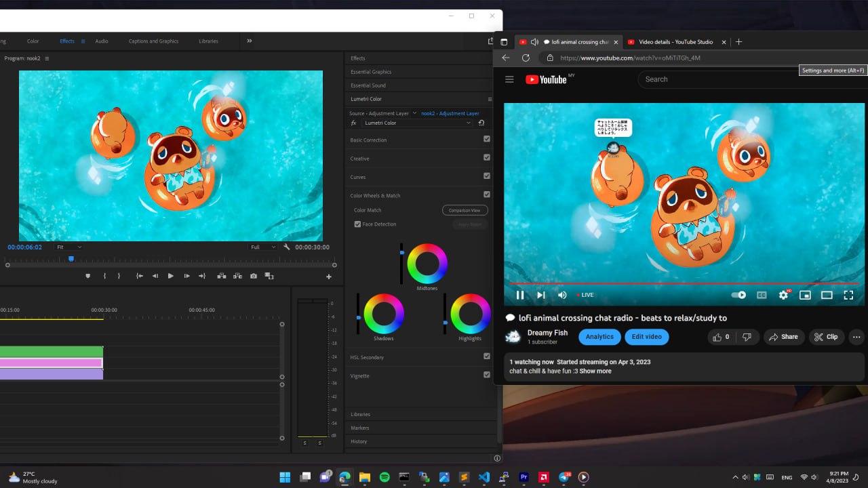
Task: Click the Comparison View button
Action: 465,210
